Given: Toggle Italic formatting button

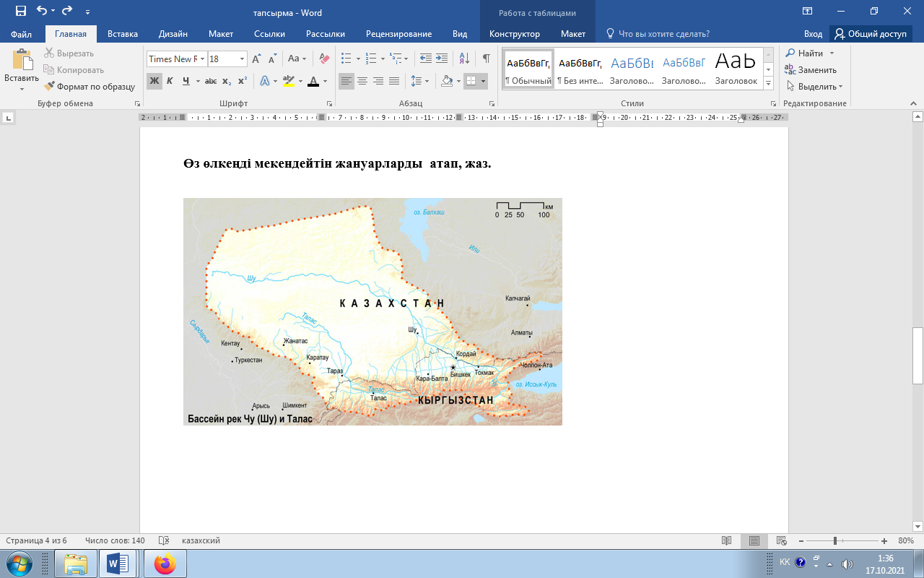Looking at the screenshot, I should [x=170, y=81].
